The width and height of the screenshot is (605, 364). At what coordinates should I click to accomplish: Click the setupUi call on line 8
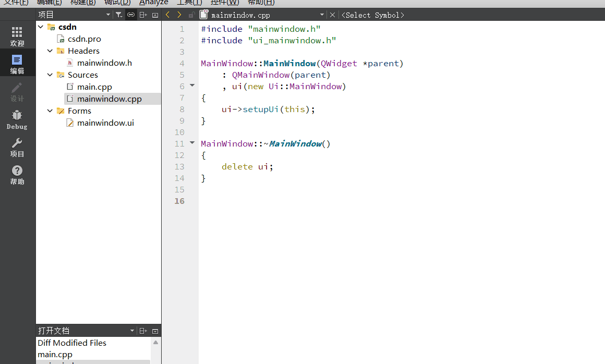[x=260, y=109]
